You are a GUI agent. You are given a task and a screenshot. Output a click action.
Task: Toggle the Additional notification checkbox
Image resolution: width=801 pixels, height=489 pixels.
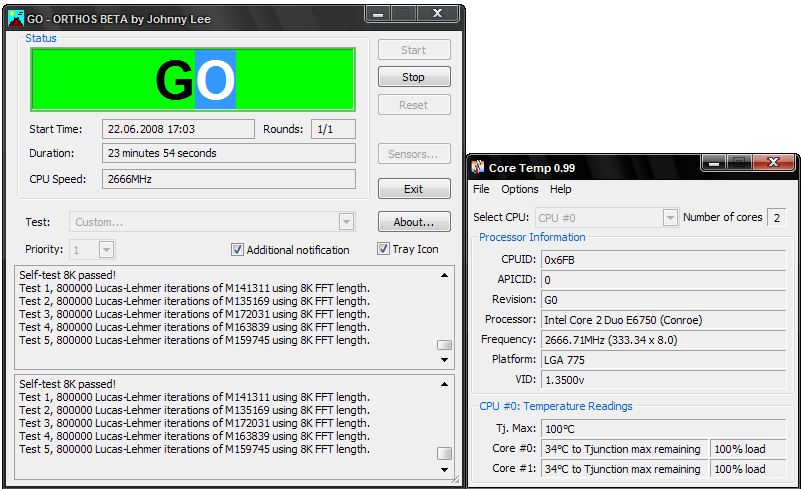pos(237,250)
